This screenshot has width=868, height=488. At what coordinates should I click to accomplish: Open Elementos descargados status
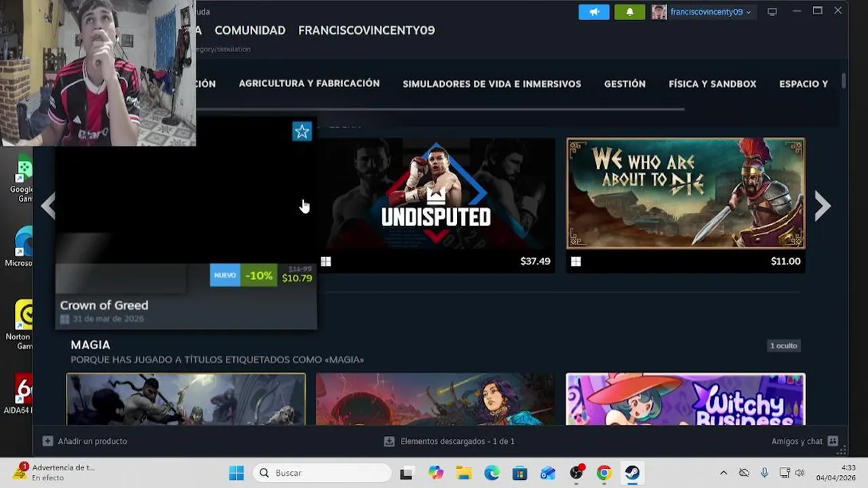point(458,441)
